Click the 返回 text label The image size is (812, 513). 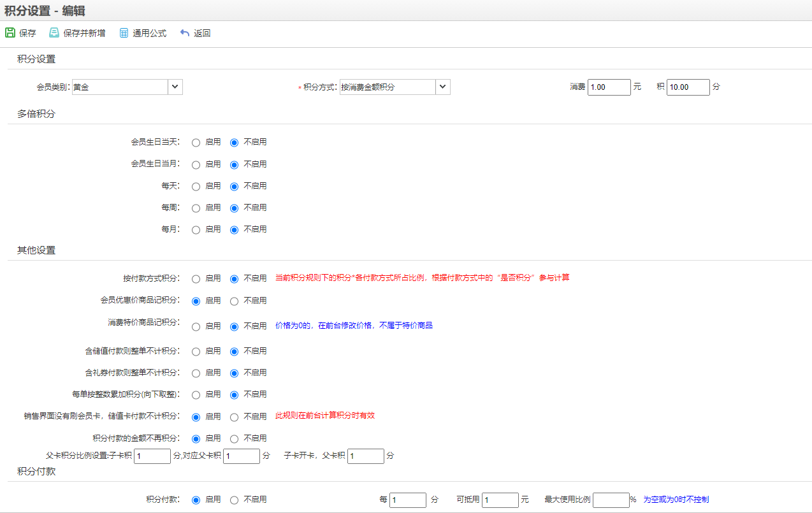[202, 33]
